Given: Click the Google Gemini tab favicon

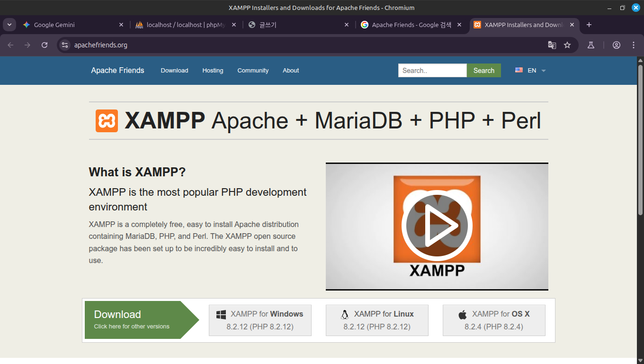Looking at the screenshot, I should (x=27, y=25).
